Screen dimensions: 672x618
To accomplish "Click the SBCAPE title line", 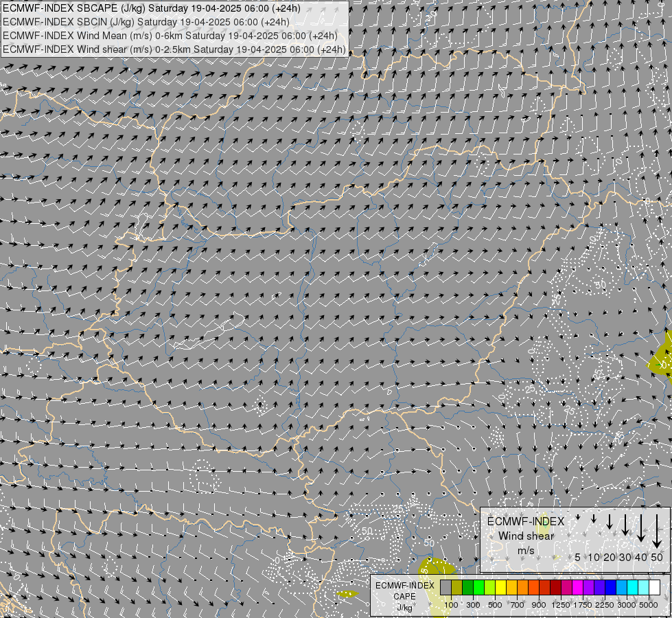I will (x=152, y=8).
